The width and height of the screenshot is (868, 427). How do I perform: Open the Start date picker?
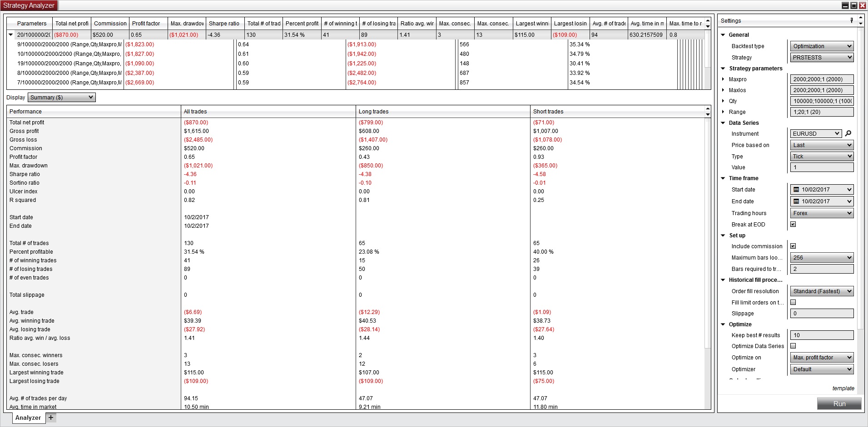coord(822,190)
